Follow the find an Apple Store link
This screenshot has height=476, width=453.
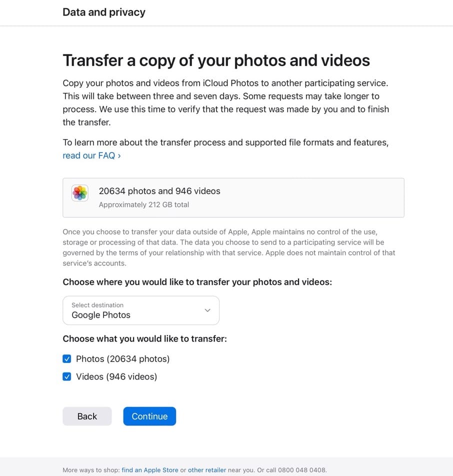[x=150, y=470]
